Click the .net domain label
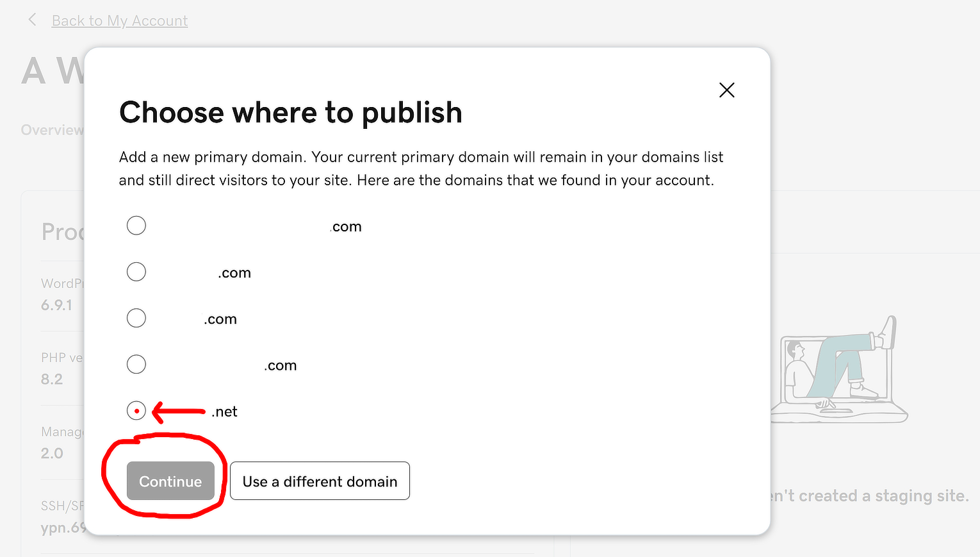This screenshot has height=557, width=980. point(225,412)
